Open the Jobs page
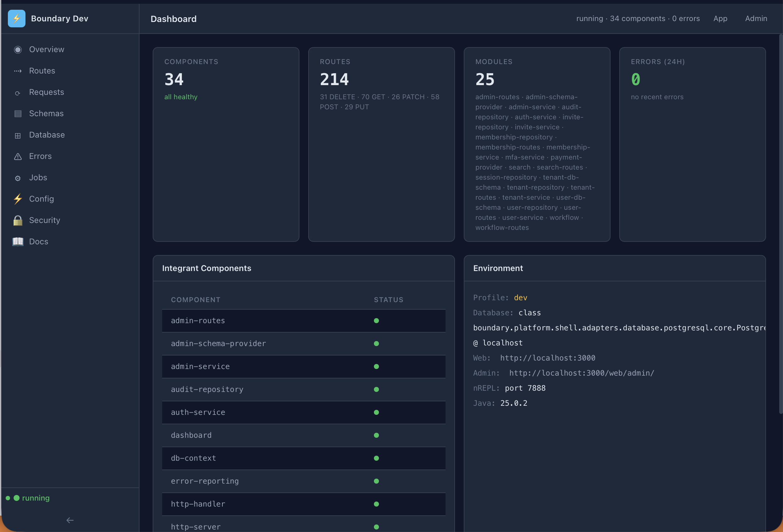Image resolution: width=783 pixels, height=532 pixels. (x=70, y=178)
